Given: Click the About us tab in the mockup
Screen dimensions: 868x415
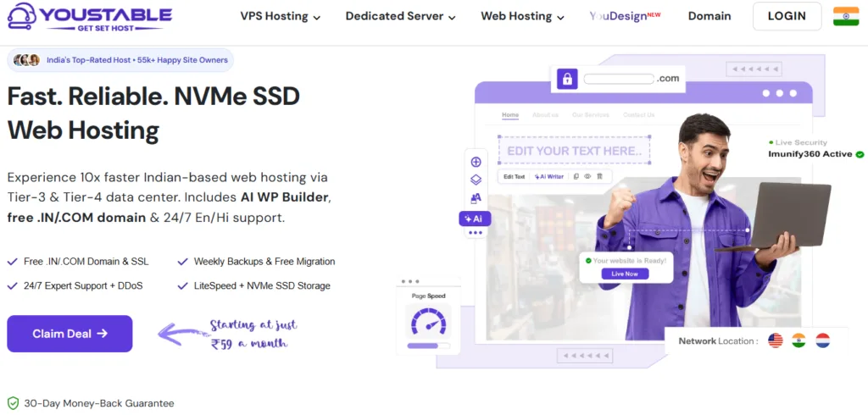Looking at the screenshot, I should (x=545, y=115).
